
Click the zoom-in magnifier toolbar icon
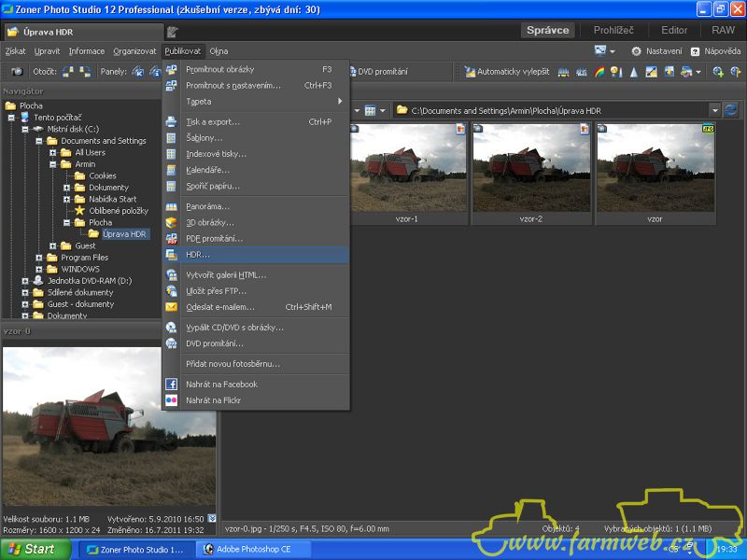(x=718, y=72)
